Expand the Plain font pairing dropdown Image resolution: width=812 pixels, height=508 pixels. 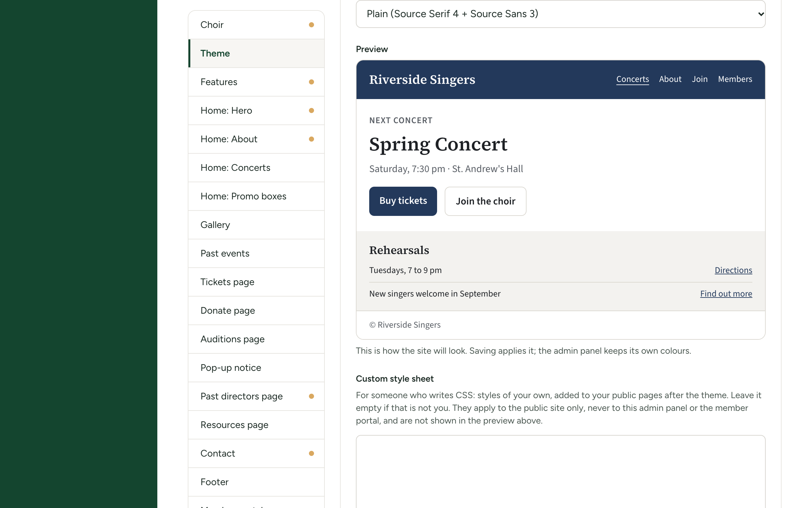point(560,14)
